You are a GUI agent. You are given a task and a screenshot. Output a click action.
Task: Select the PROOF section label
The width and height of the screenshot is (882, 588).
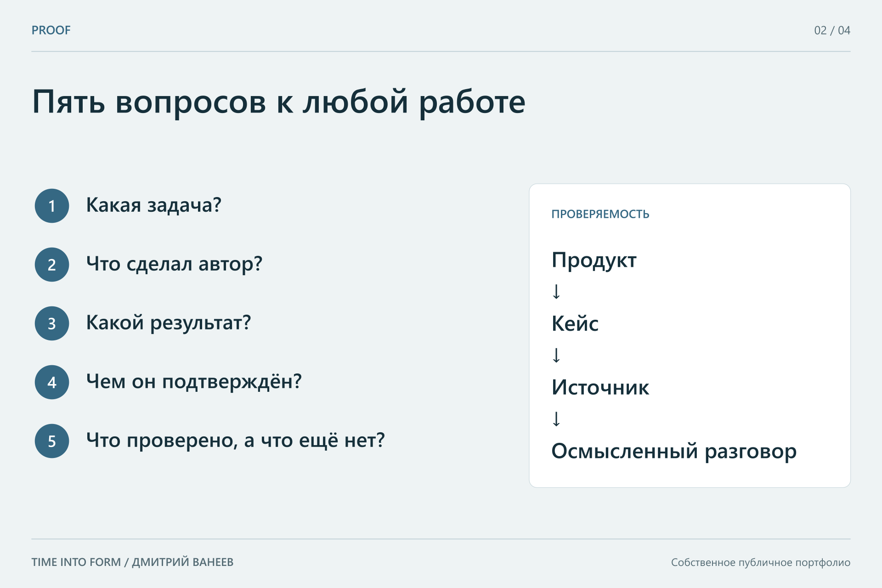coord(51,30)
